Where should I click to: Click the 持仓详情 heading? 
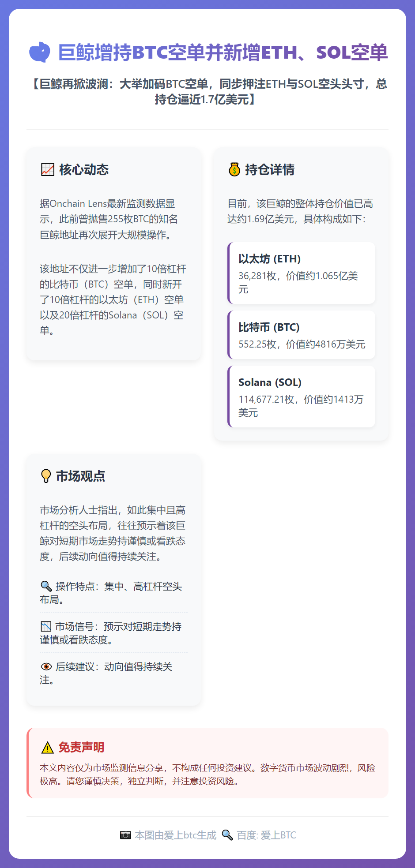click(270, 169)
